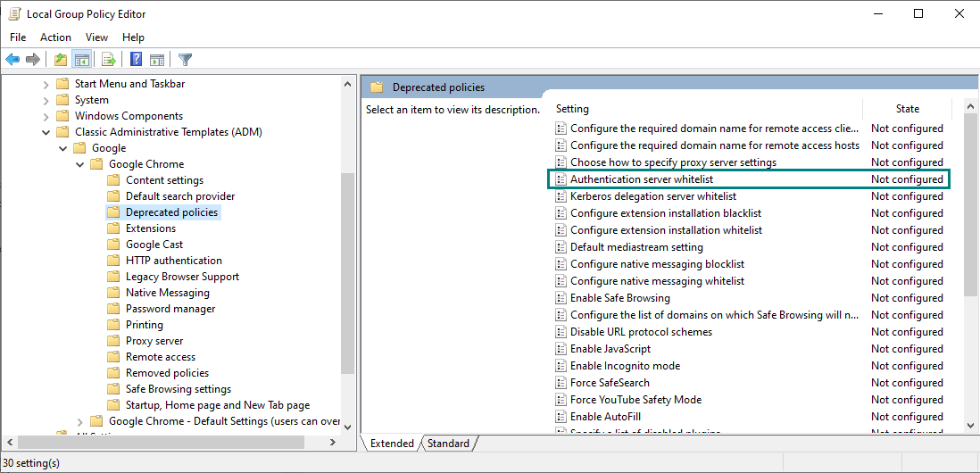Viewport: 980px width, 473px height.
Task: Collapse Classic Administrative Templates (ADM)
Action: [46, 132]
